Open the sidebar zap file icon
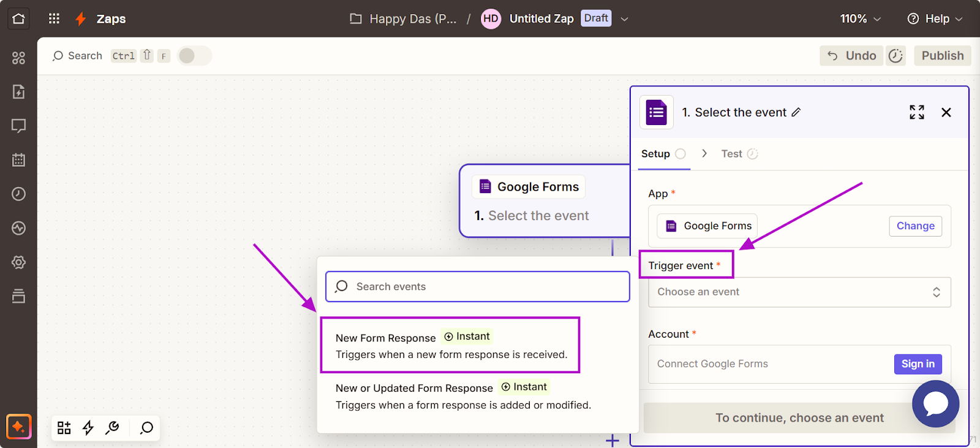The height and width of the screenshot is (448, 980). 18,92
